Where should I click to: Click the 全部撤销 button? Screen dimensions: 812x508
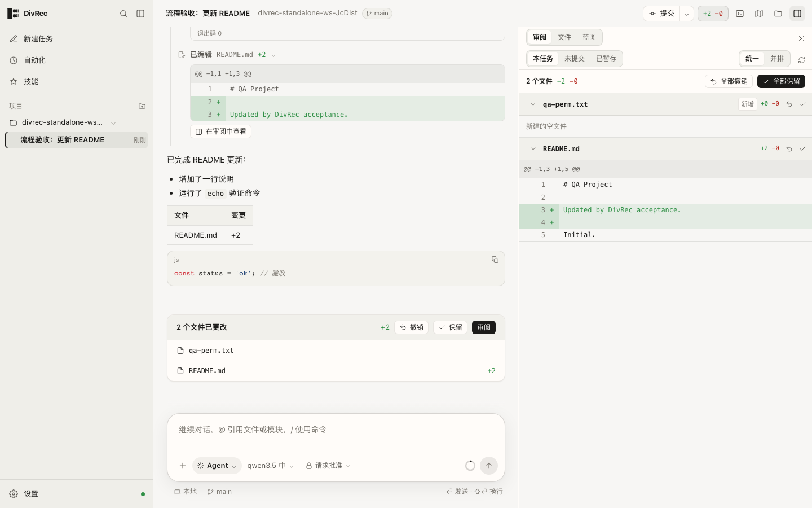pyautogui.click(x=729, y=81)
